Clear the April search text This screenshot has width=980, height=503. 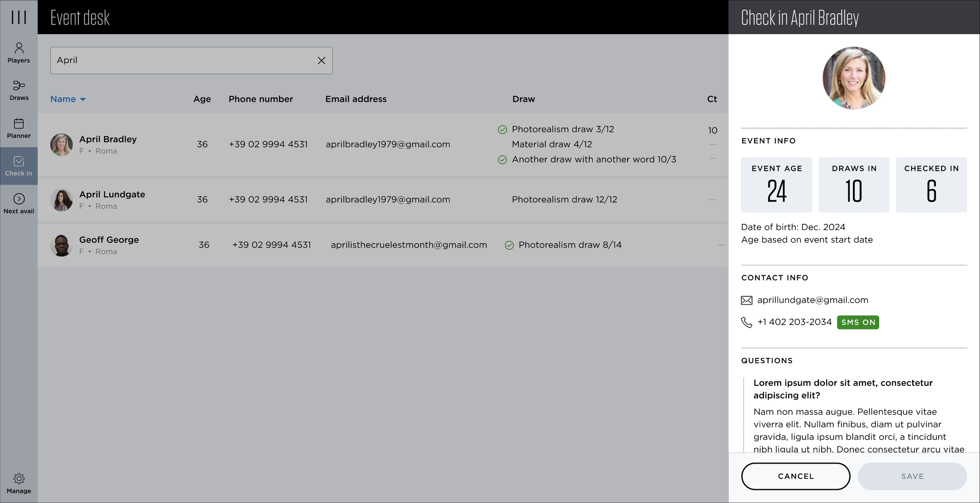tap(321, 60)
